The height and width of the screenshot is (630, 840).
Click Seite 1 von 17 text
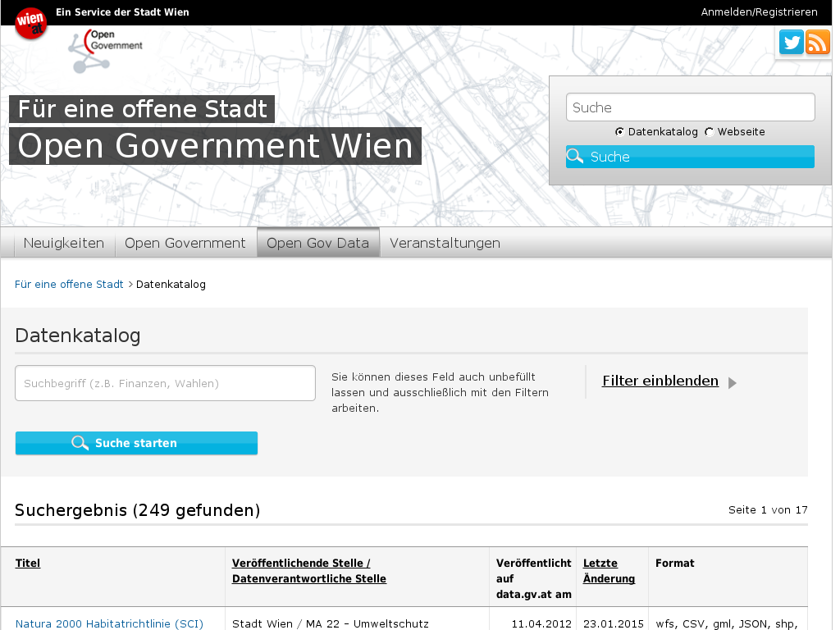[x=768, y=510]
